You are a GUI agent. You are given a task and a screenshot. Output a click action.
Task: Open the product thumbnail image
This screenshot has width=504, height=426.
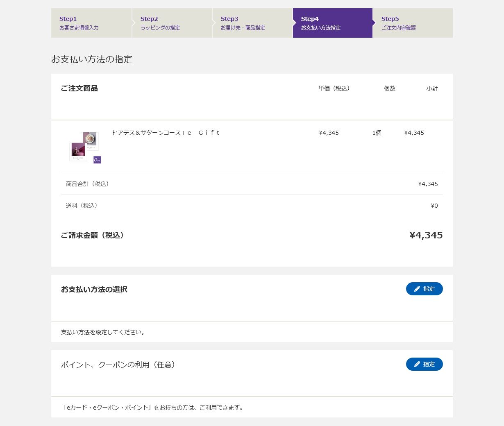(x=85, y=147)
